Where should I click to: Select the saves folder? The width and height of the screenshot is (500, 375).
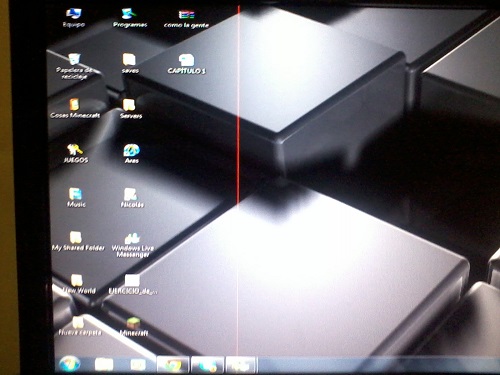(x=129, y=63)
